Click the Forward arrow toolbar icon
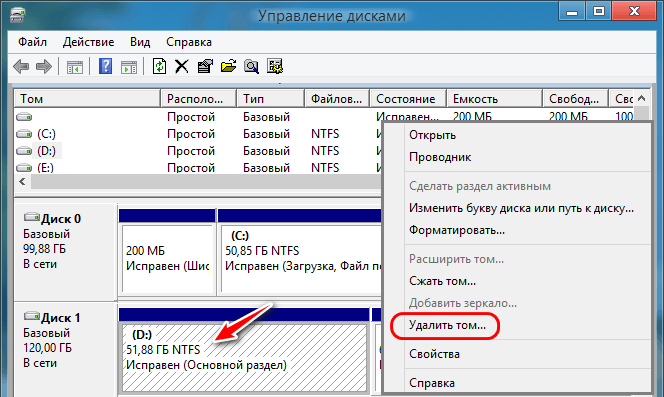 tap(44, 67)
